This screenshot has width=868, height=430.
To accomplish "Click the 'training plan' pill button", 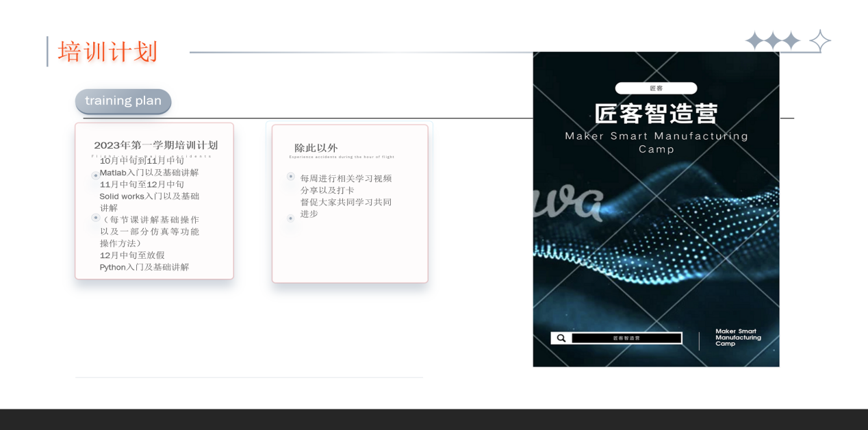I will click(x=123, y=101).
